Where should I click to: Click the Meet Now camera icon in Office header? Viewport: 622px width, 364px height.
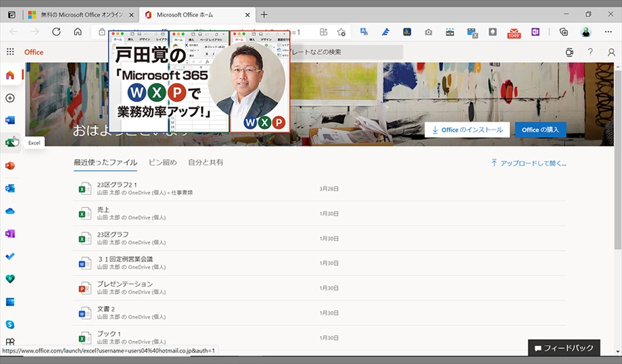pyautogui.click(x=569, y=52)
